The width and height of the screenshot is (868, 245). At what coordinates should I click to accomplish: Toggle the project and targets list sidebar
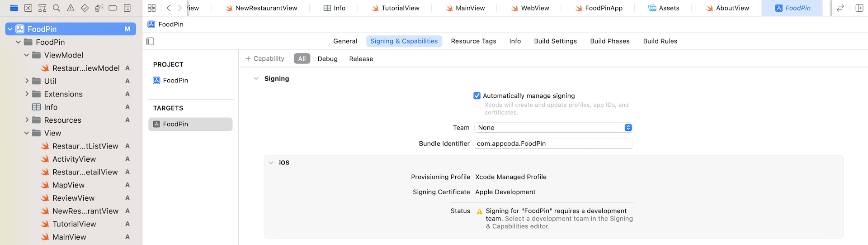point(151,41)
